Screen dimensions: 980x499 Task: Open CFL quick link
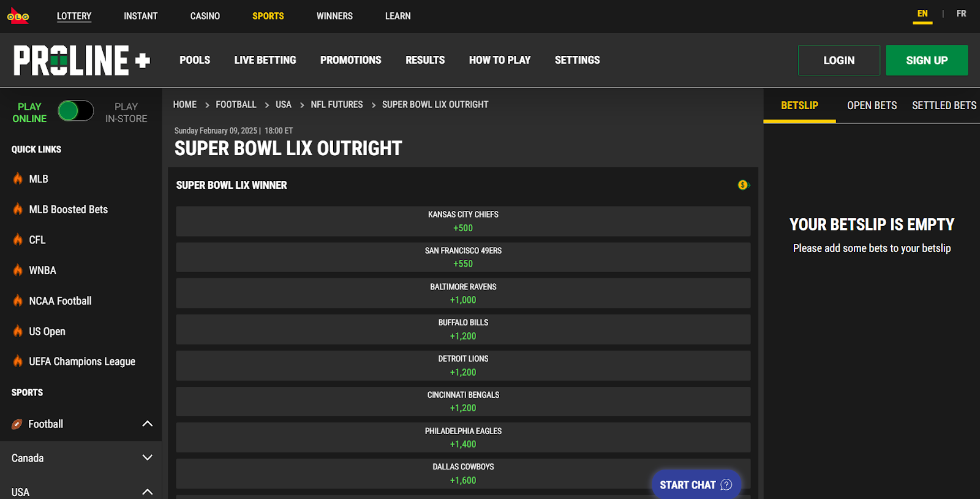pyautogui.click(x=37, y=240)
